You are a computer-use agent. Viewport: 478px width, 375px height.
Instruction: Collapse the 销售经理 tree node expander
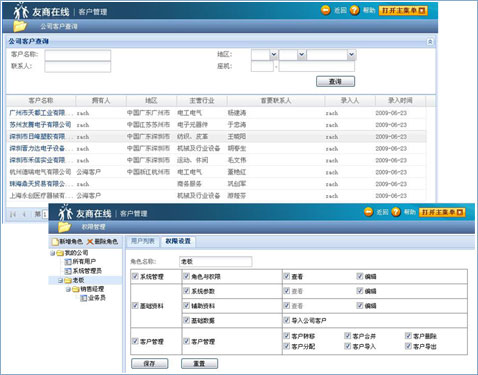pyautogui.click(x=68, y=289)
